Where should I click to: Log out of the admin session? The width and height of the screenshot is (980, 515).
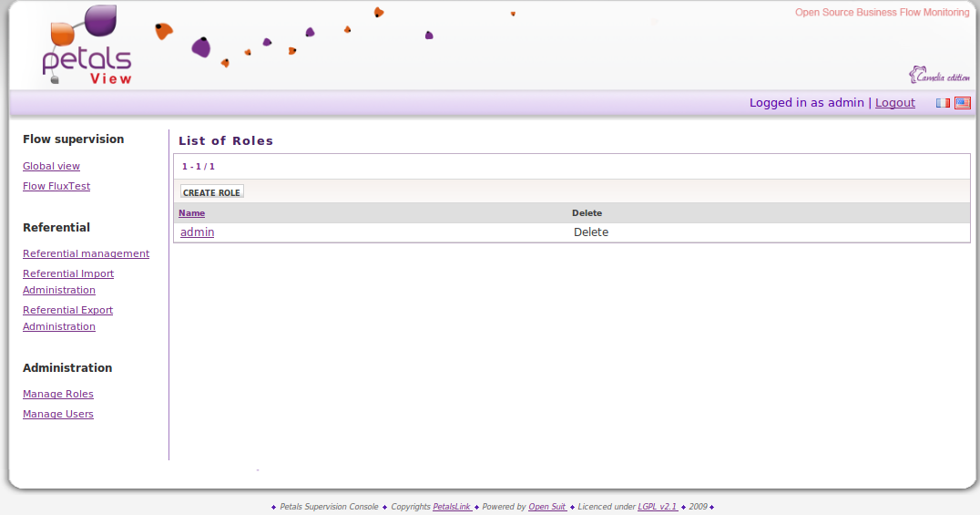coord(894,103)
